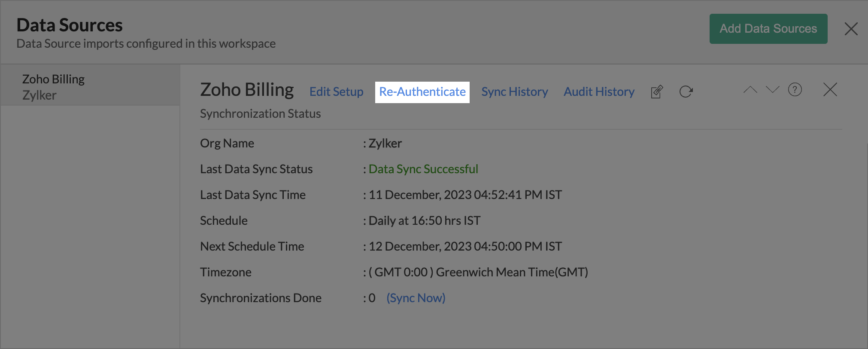The width and height of the screenshot is (868, 349).
Task: Open the help question mark icon
Action: point(795,90)
